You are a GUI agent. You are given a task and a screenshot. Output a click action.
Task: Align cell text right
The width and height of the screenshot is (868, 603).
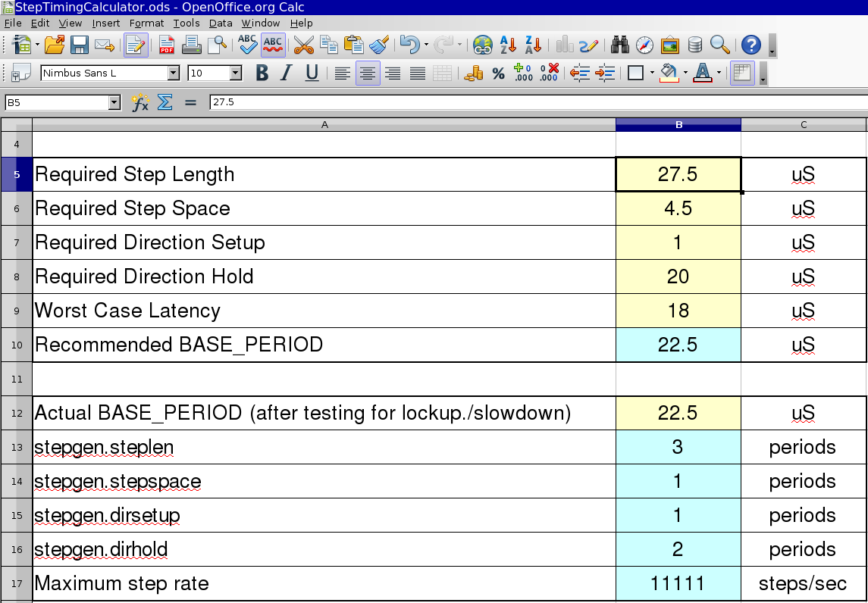[x=393, y=73]
